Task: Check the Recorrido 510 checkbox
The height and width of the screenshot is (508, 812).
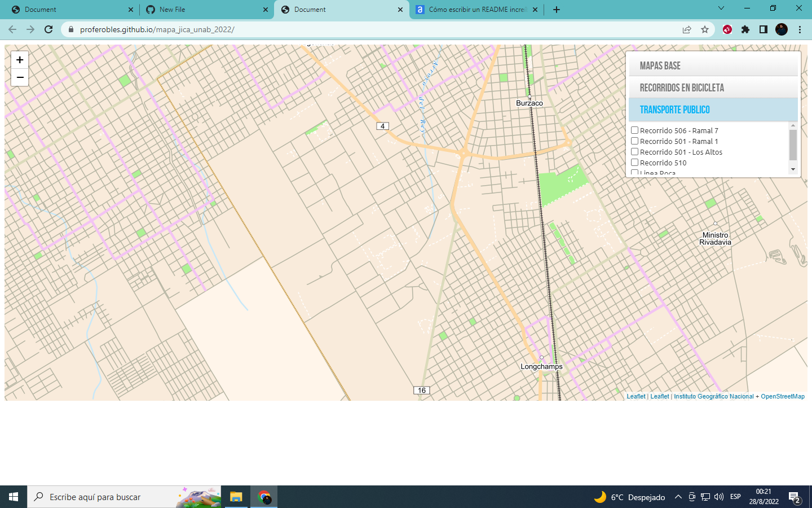Action: point(634,162)
